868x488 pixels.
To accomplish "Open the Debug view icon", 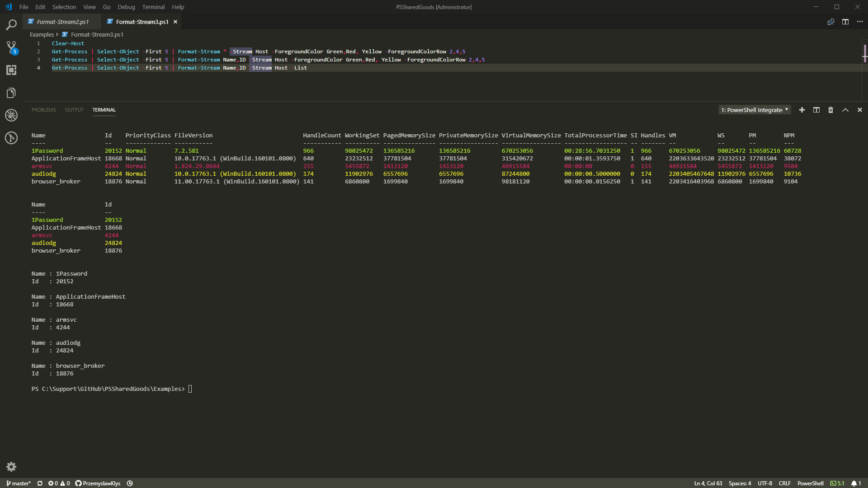I will (x=11, y=115).
